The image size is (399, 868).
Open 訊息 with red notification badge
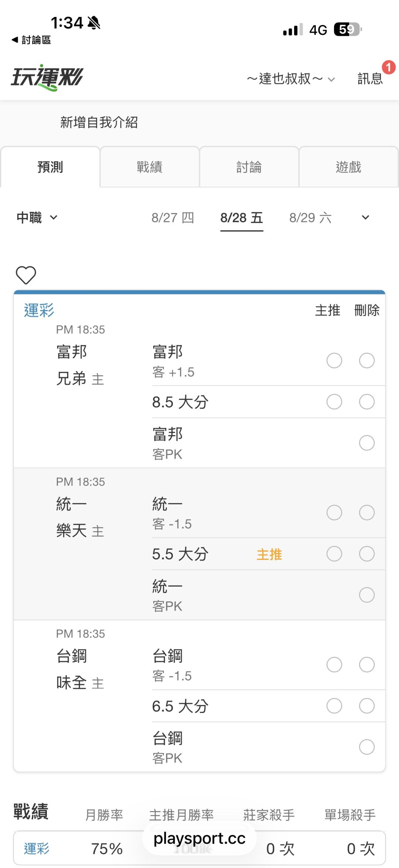click(370, 78)
